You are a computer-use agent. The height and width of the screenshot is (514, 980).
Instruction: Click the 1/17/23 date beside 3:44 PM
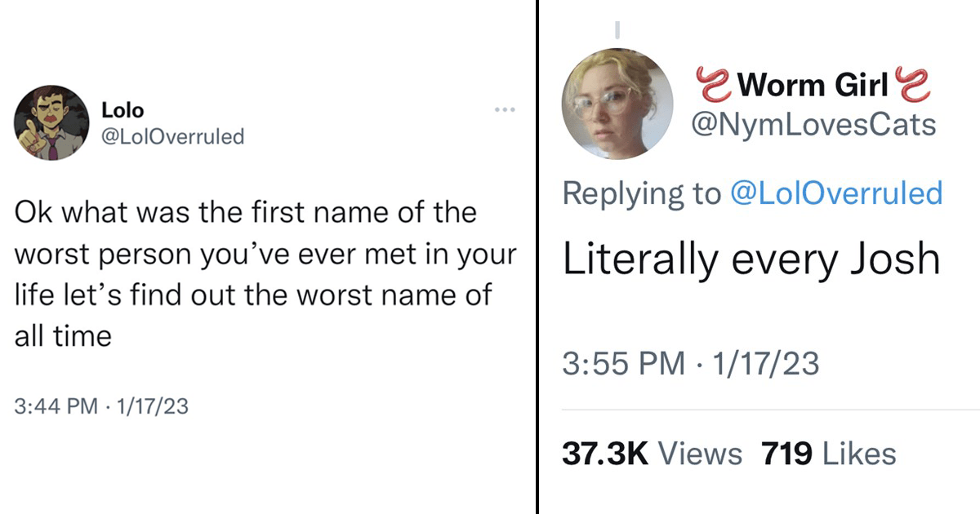[151, 405]
